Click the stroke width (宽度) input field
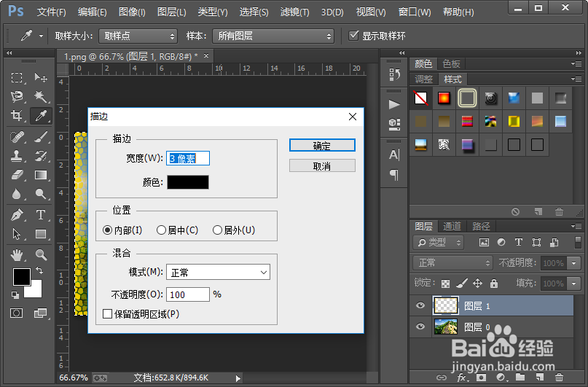Viewport: 588px width, 387px height. click(x=188, y=158)
